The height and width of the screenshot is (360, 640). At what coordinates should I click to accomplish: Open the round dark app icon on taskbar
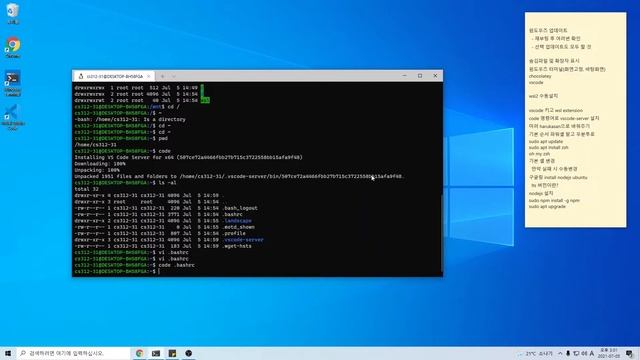(x=188, y=353)
